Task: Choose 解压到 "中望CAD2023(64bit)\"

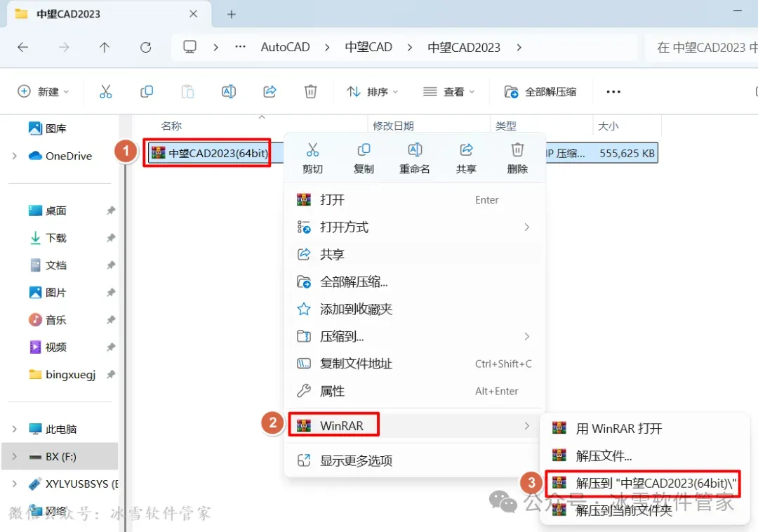Action: 644,483
